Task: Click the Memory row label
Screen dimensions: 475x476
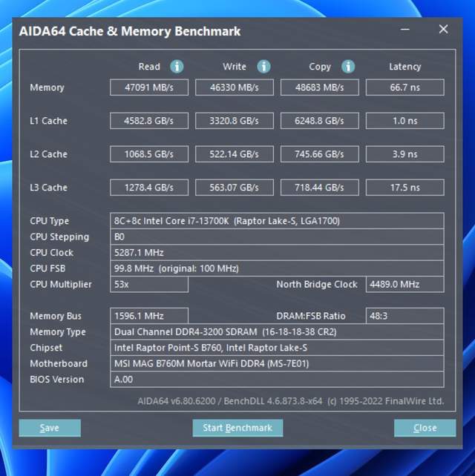Action: tap(47, 87)
